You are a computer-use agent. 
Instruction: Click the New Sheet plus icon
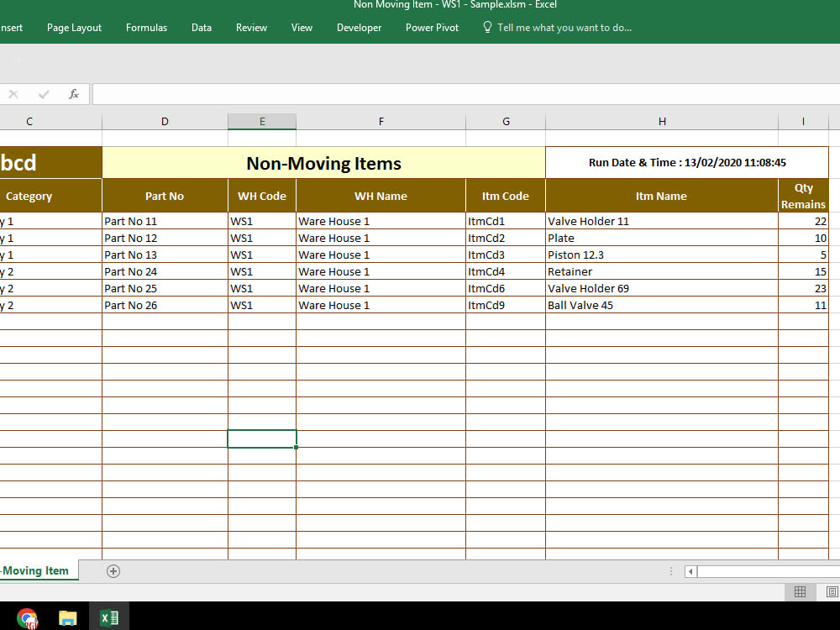tap(113, 570)
